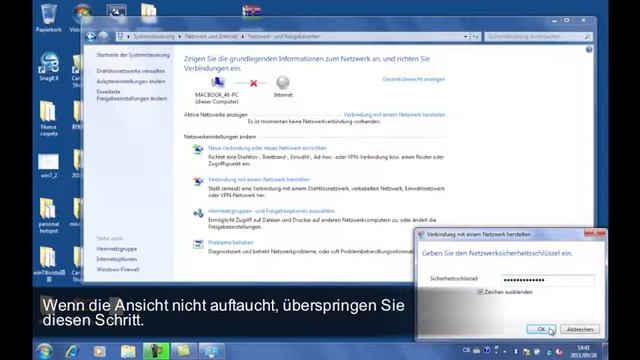Screen dimensions: 640x360
Task: Click the connect to network icon
Action: tap(198, 181)
